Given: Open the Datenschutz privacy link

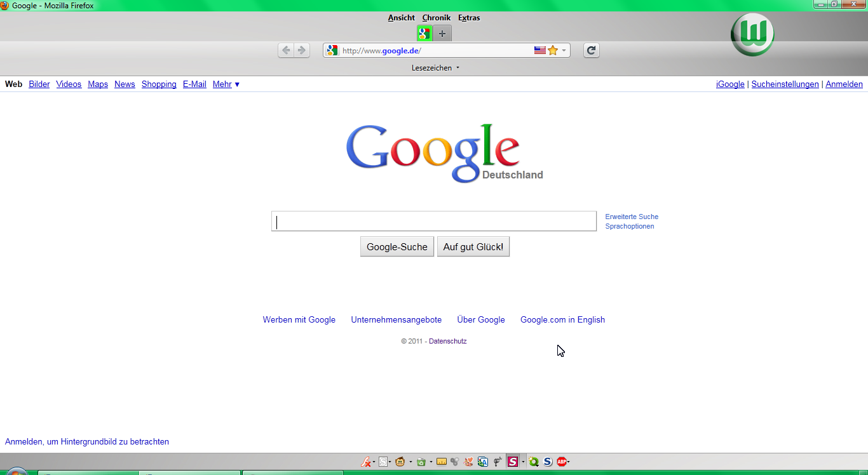Looking at the screenshot, I should (448, 341).
